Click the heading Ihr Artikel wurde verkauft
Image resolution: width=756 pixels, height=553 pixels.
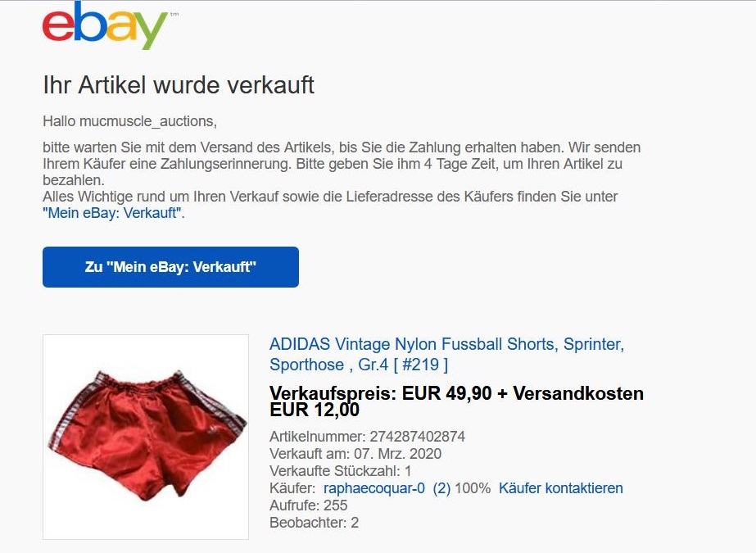coord(179,85)
